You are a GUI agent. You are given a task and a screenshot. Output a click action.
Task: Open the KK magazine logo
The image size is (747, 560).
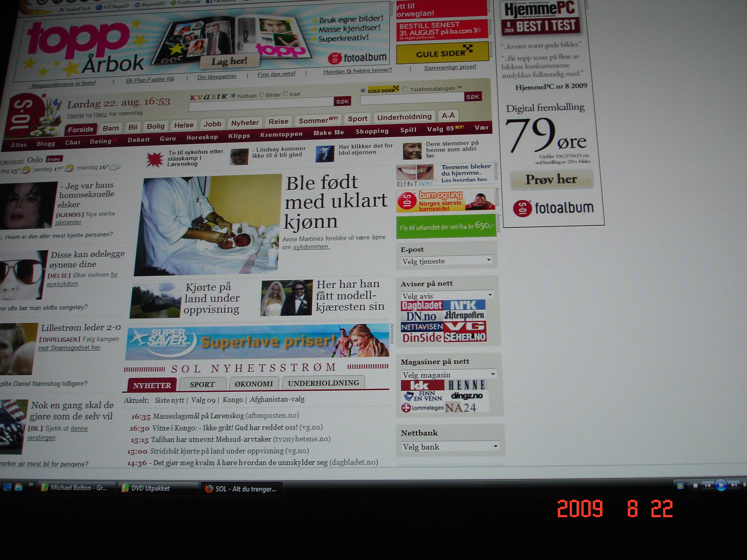[422, 385]
